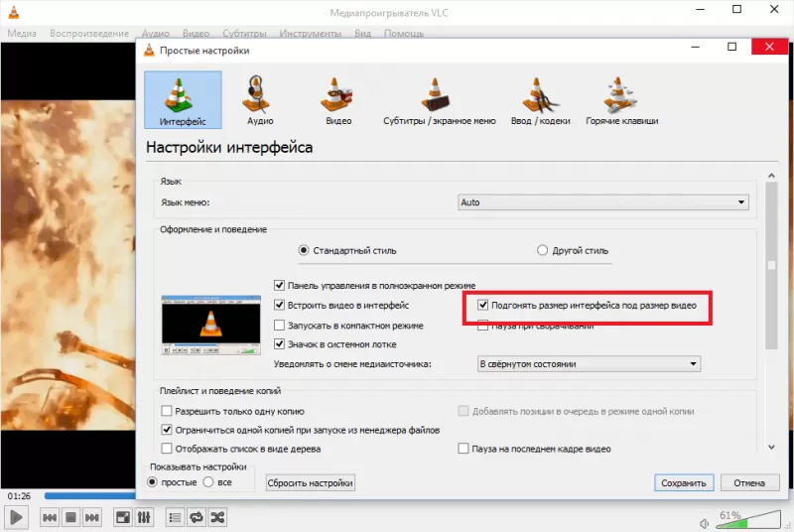Screen dimensions: 794x532
Task: Open the Помощь menu
Action: coord(404,34)
